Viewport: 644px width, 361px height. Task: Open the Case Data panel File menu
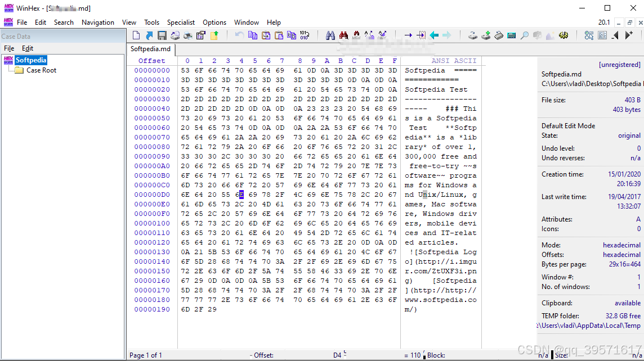coord(9,48)
